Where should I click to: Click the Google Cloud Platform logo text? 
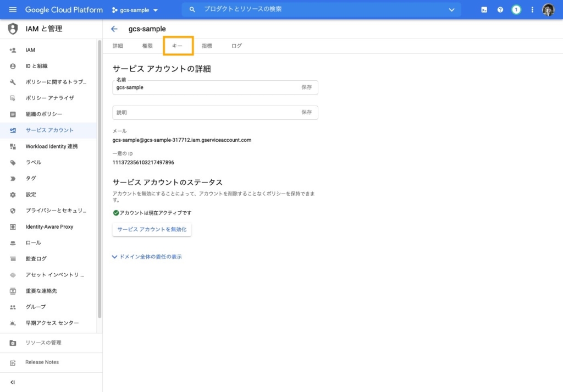point(64,10)
